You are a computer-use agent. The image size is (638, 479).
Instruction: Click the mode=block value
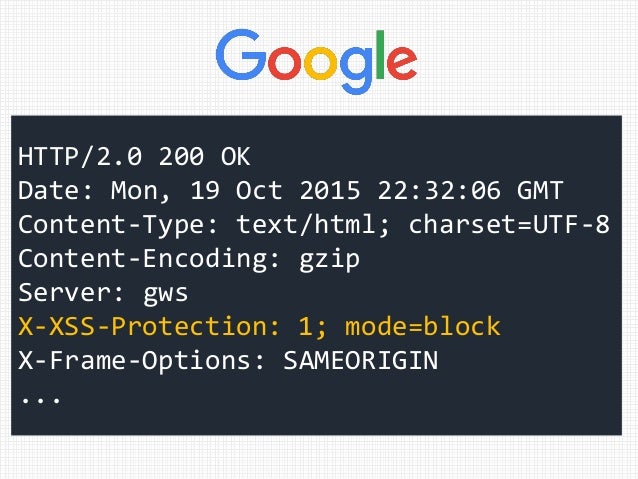pyautogui.click(x=423, y=326)
